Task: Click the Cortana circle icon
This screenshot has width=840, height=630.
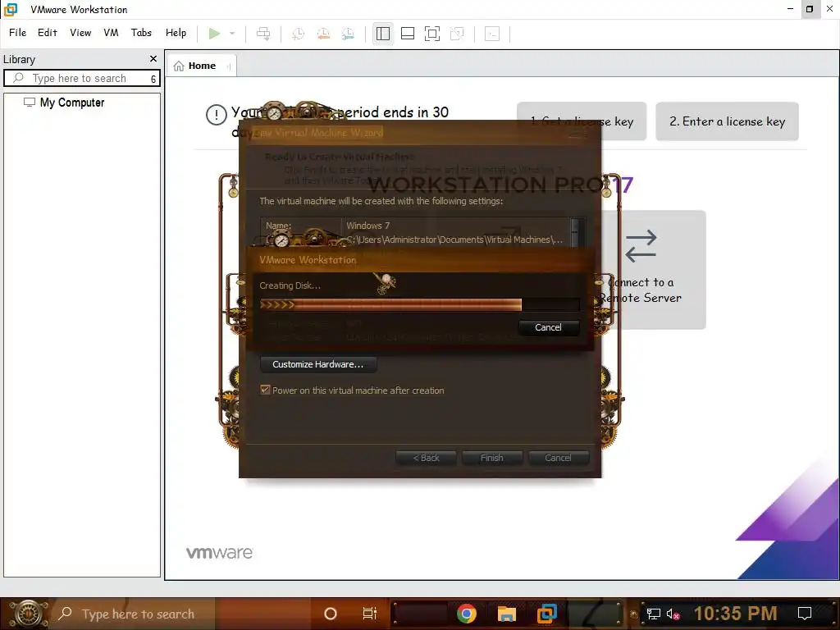Action: [x=331, y=614]
